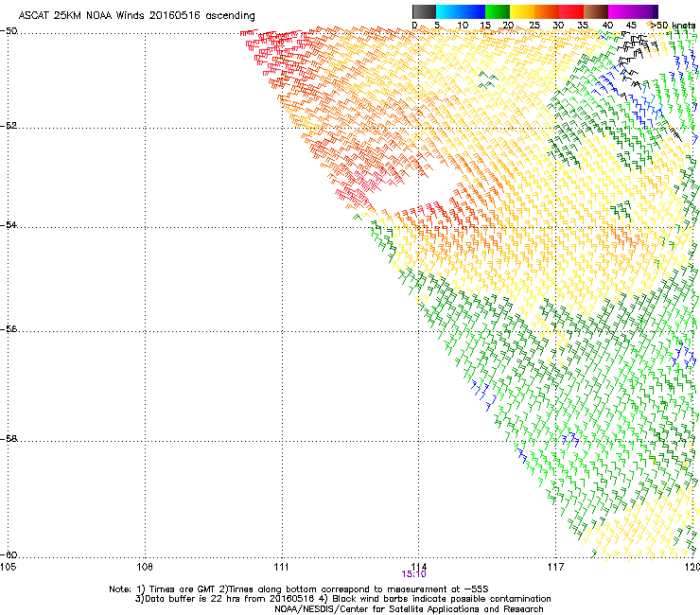Click the '45' value on the legend scale

[x=631, y=26]
